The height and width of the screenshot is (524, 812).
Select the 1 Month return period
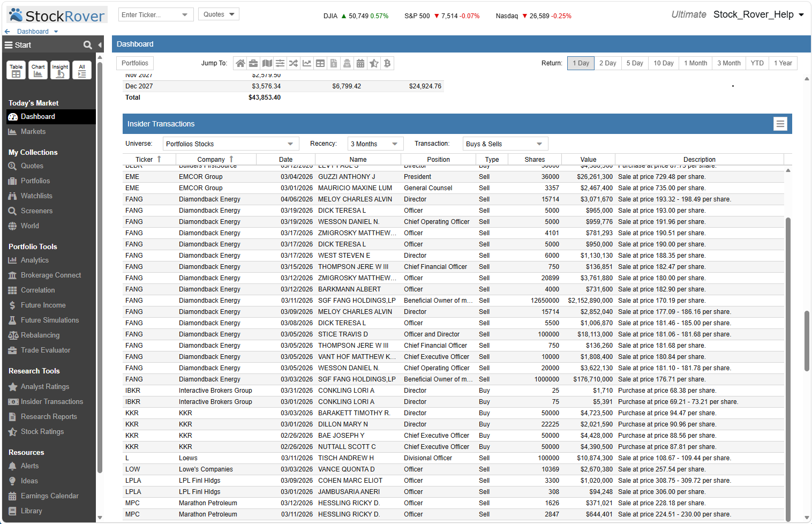695,63
